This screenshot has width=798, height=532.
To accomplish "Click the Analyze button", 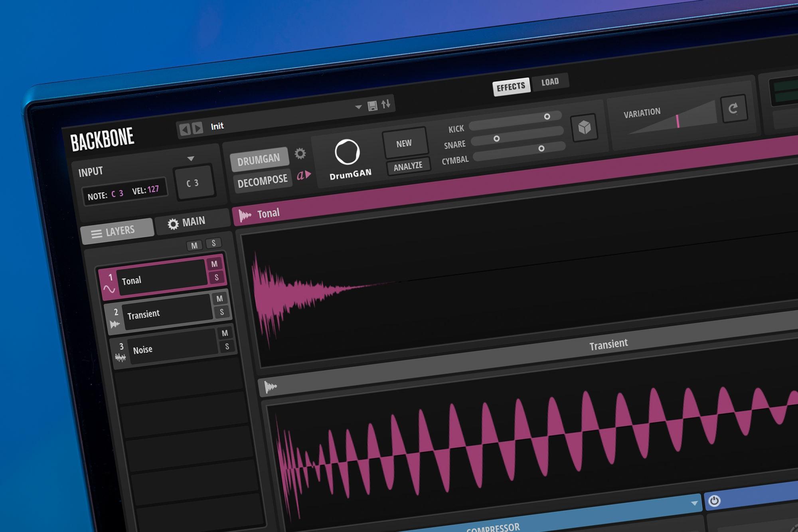I will pyautogui.click(x=408, y=166).
